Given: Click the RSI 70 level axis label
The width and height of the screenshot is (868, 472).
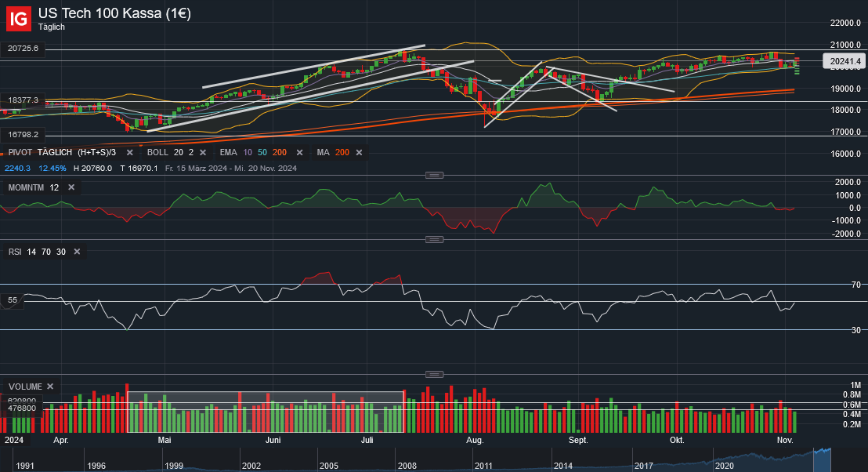Looking at the screenshot, I should pos(855,285).
